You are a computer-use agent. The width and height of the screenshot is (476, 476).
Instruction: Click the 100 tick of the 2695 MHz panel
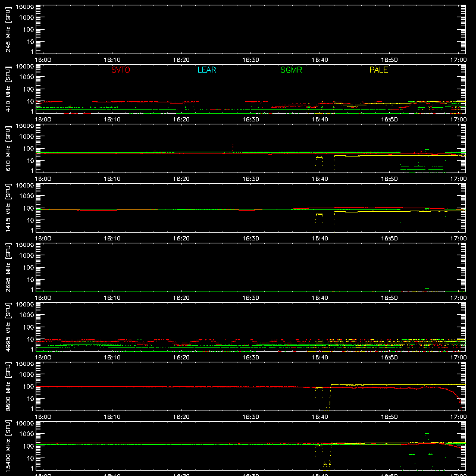click(x=29, y=268)
